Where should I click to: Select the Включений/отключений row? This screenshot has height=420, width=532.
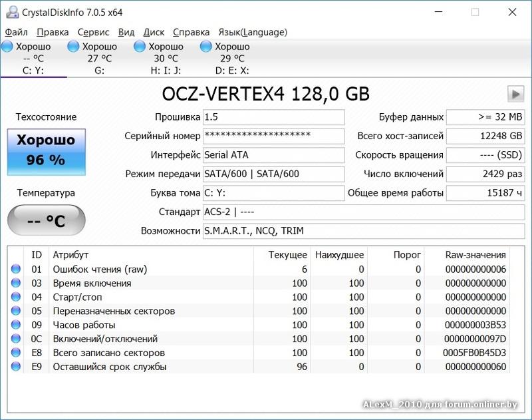click(259, 339)
